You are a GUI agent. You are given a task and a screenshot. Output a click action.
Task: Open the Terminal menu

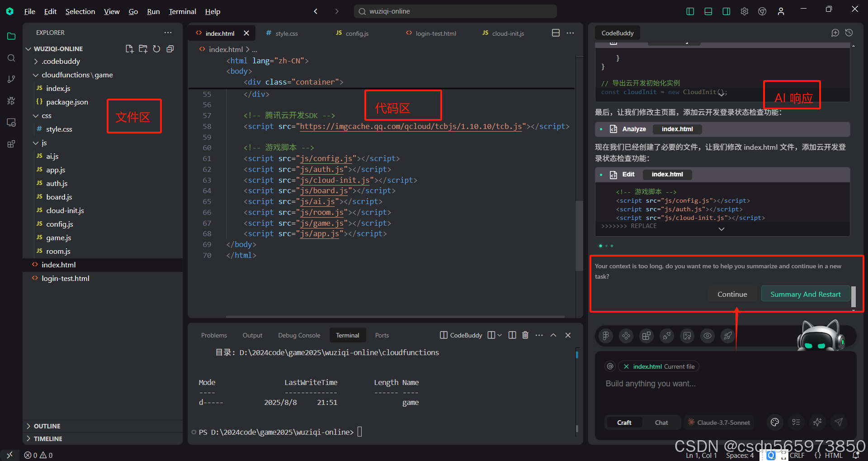click(182, 11)
